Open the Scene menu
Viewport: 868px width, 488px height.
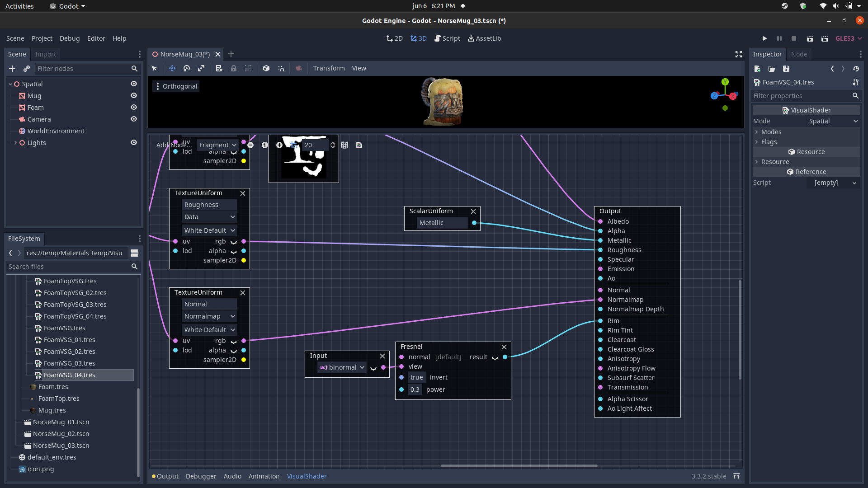15,38
